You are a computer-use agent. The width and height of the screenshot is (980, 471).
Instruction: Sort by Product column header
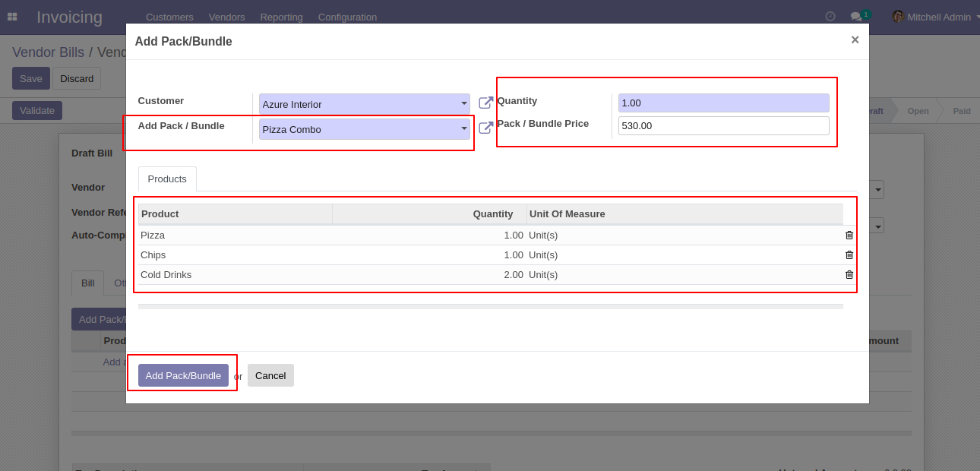(x=236, y=214)
